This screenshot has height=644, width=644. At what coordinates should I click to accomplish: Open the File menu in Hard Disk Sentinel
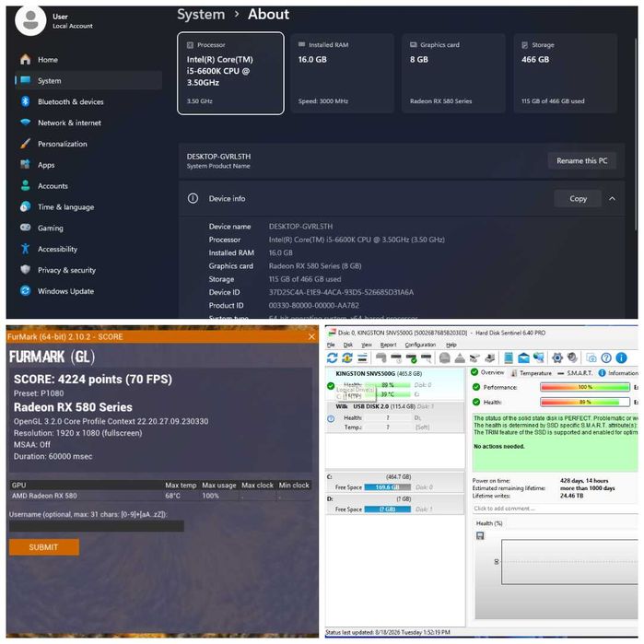331,345
